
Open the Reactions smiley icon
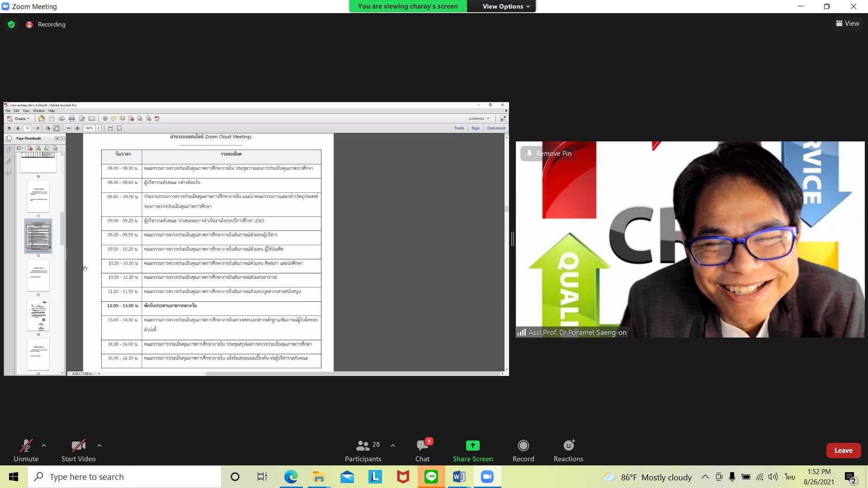point(568,446)
